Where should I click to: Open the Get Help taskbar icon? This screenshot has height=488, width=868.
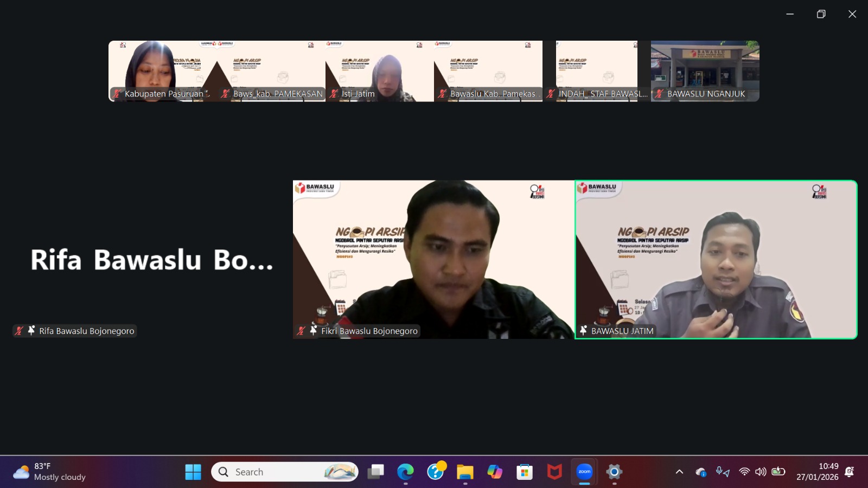coord(435,472)
